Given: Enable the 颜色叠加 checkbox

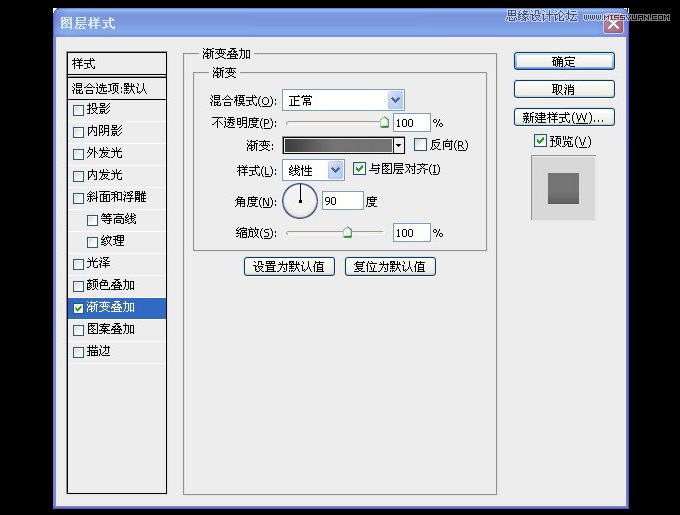Looking at the screenshot, I should pyautogui.click(x=78, y=287).
